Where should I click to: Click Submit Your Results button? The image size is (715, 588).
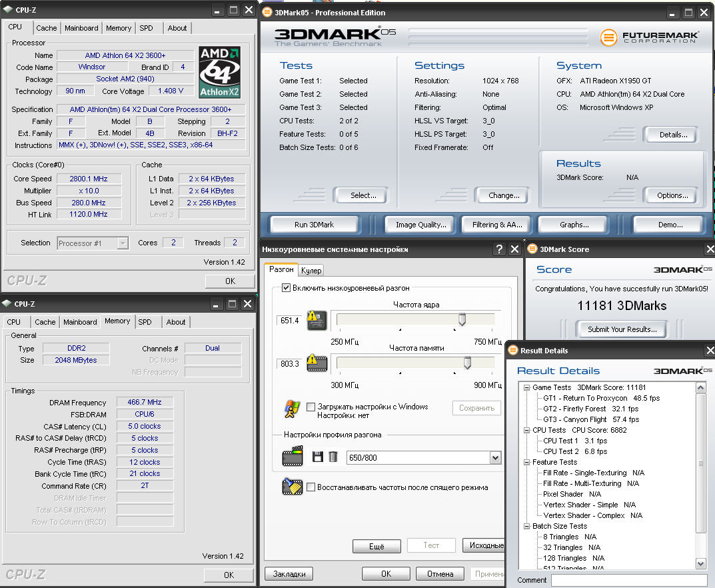tap(622, 329)
